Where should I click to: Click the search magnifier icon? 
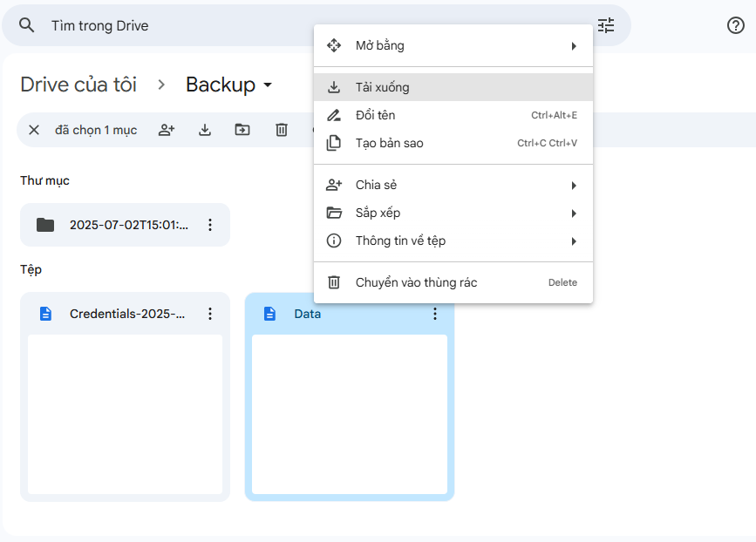(x=26, y=25)
